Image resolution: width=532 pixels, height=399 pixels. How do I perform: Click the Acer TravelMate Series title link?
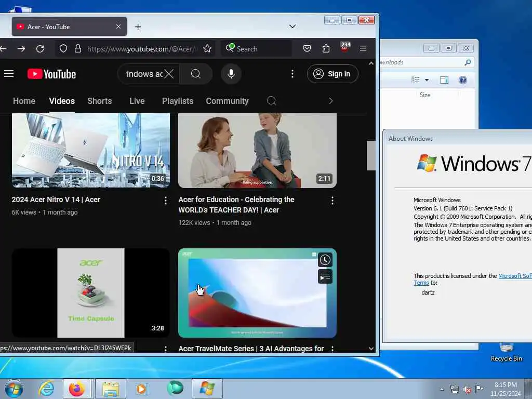(251, 349)
